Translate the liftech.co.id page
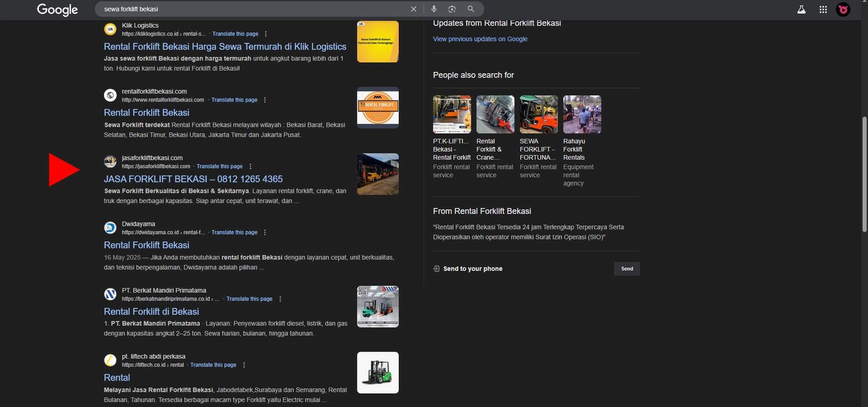Image resolution: width=868 pixels, height=407 pixels. point(213,365)
